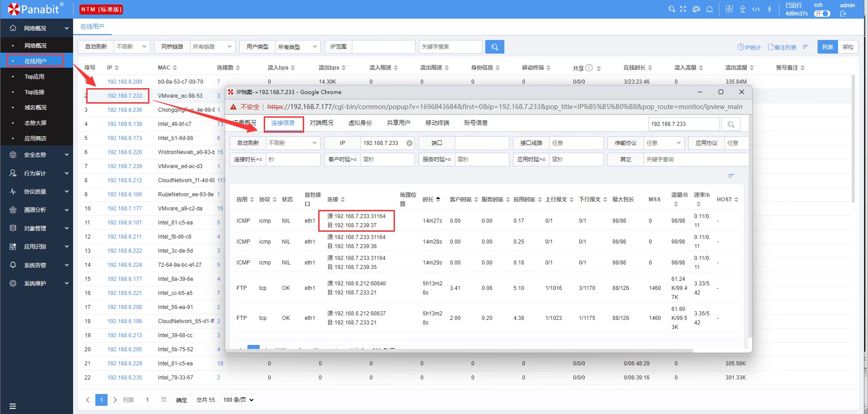Screen dimensions: 868x414
Task: Switch to the 账号信息 tab in popup
Action: [x=476, y=123]
